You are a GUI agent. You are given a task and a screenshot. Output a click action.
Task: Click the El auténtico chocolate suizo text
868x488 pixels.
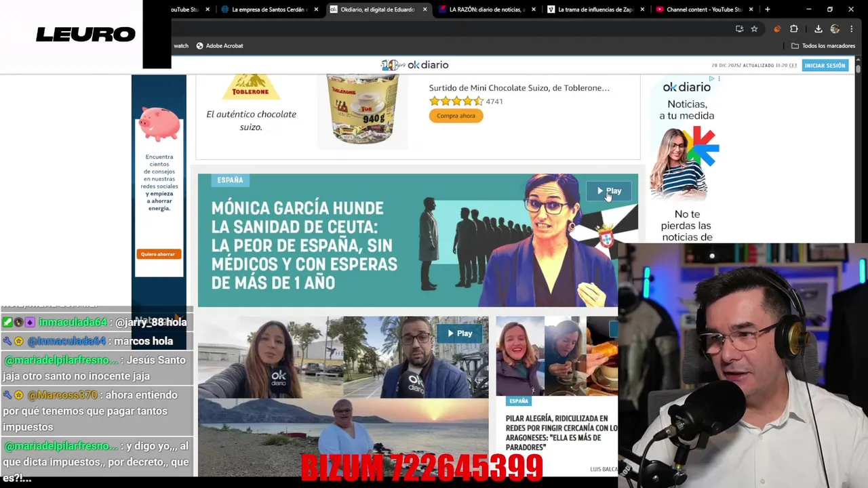(251, 121)
